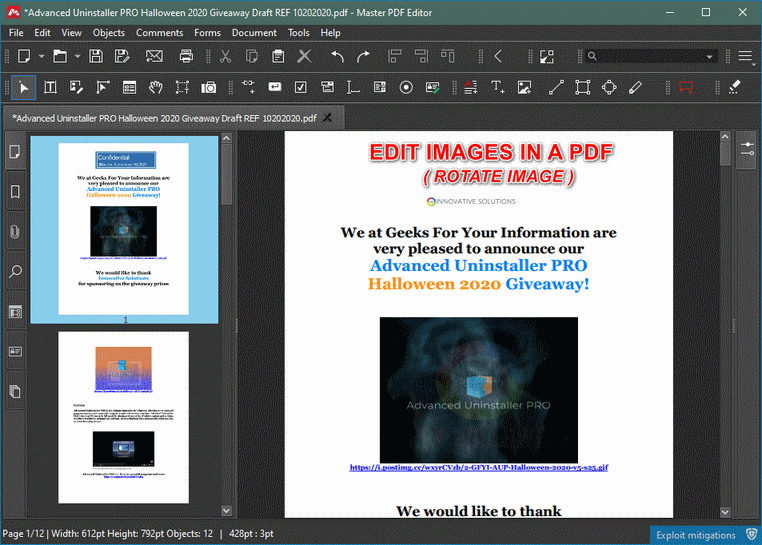Select the Insert Text tool
Screen dimensions: 762x545
point(497,88)
